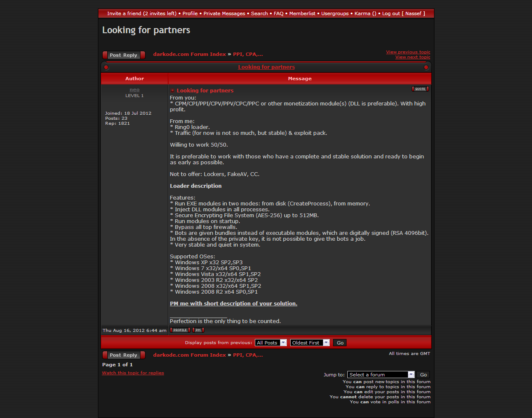This screenshot has width=532, height=418.
Task: Click Go next to Jump to
Action: (x=423, y=375)
